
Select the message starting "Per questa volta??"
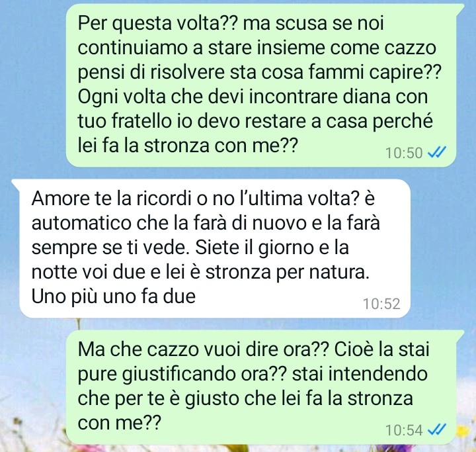point(261,85)
